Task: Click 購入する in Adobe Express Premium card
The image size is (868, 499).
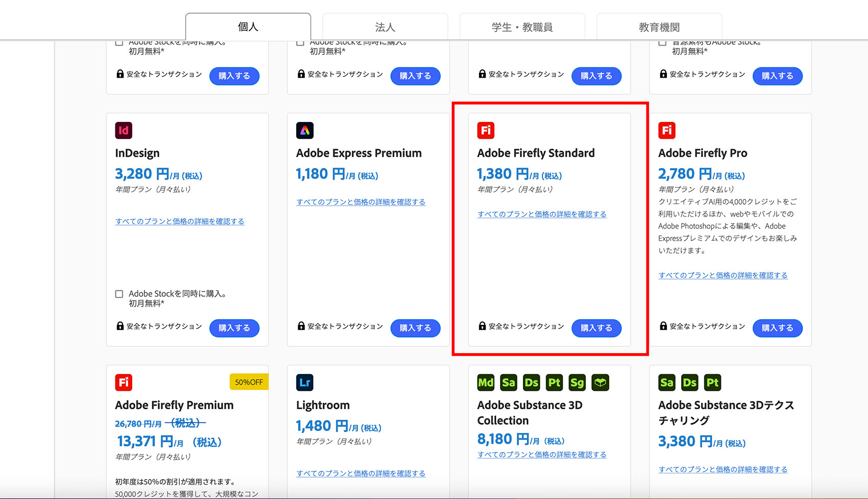Action: [x=415, y=328]
